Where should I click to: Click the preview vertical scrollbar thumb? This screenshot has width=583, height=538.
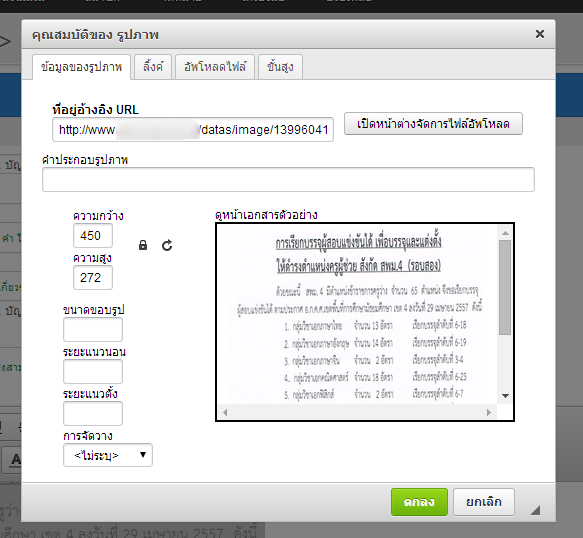tap(505, 287)
